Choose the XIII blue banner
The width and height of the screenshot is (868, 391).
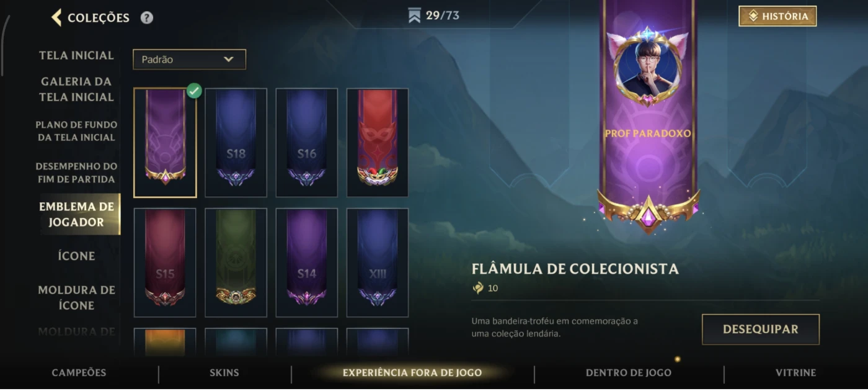378,263
